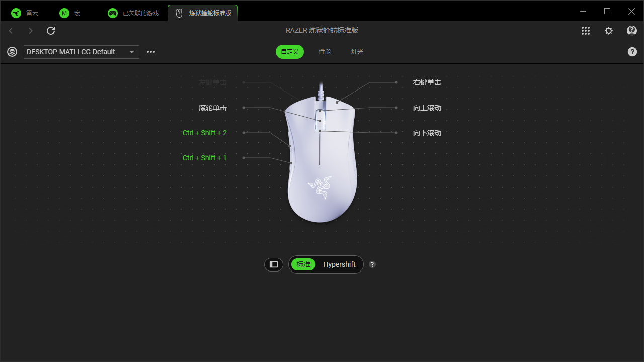This screenshot has width=644, height=362.
Task: Open the apps grid icon in top bar
Action: pyautogui.click(x=585, y=31)
